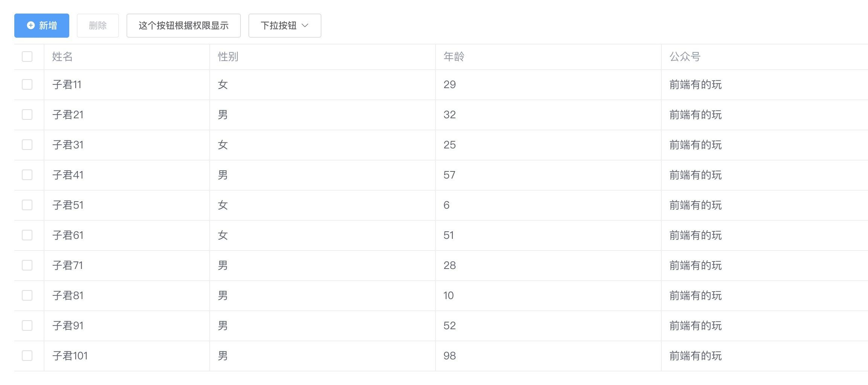Click the chevron arrow on 下拉按钮

[305, 25]
